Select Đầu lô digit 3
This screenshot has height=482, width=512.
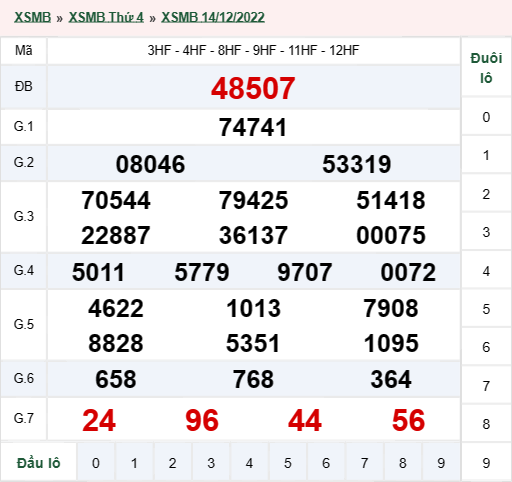click(211, 463)
